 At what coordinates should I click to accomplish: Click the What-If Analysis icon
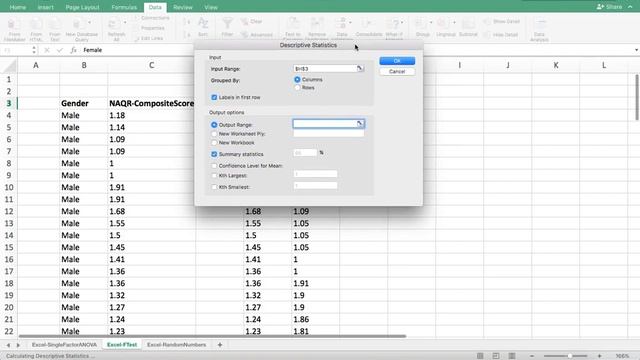pos(393,24)
